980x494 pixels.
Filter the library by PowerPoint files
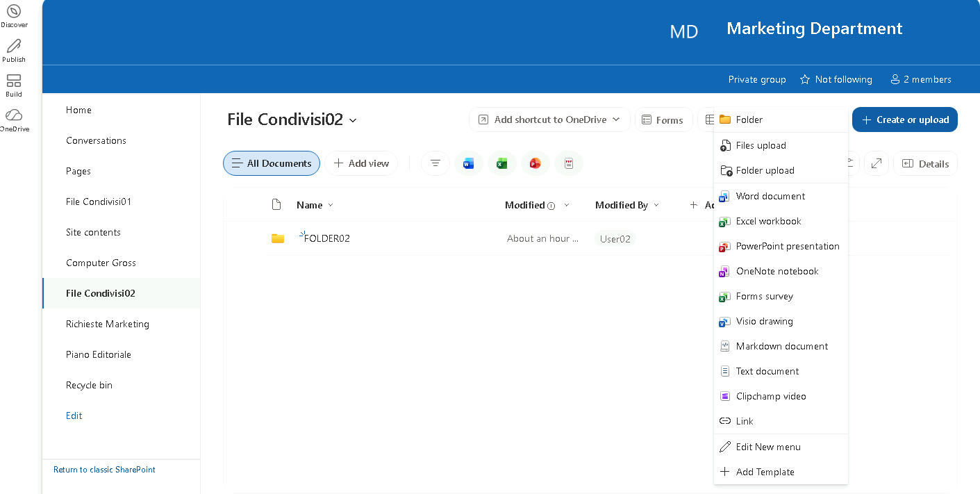(535, 163)
